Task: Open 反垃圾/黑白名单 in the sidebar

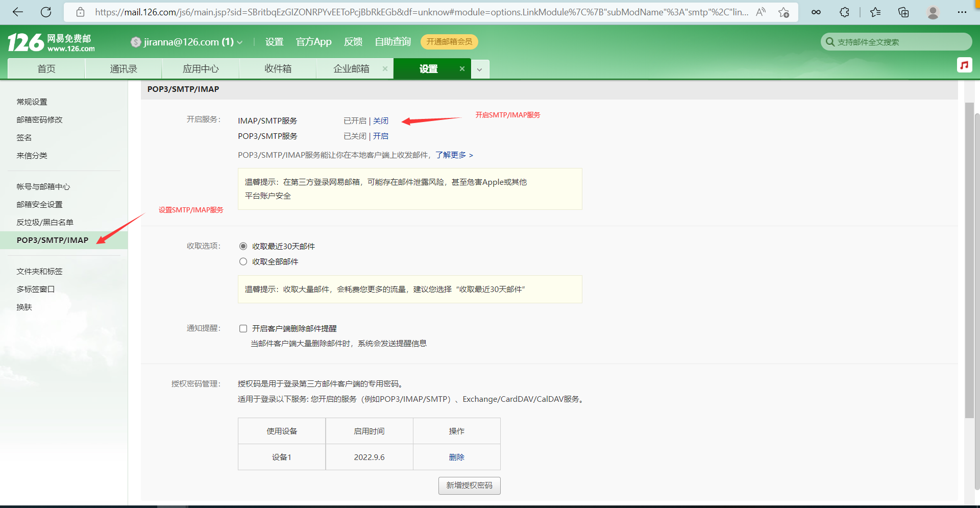Action: point(45,222)
